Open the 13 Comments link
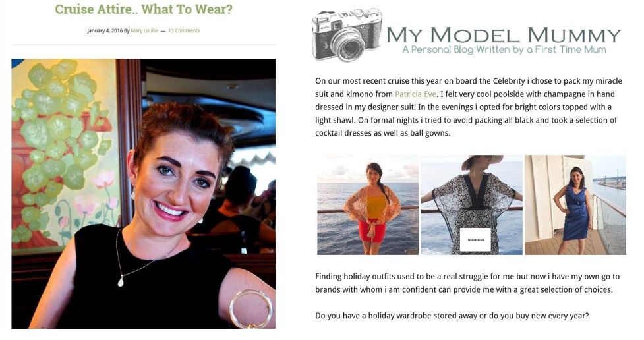 (184, 30)
